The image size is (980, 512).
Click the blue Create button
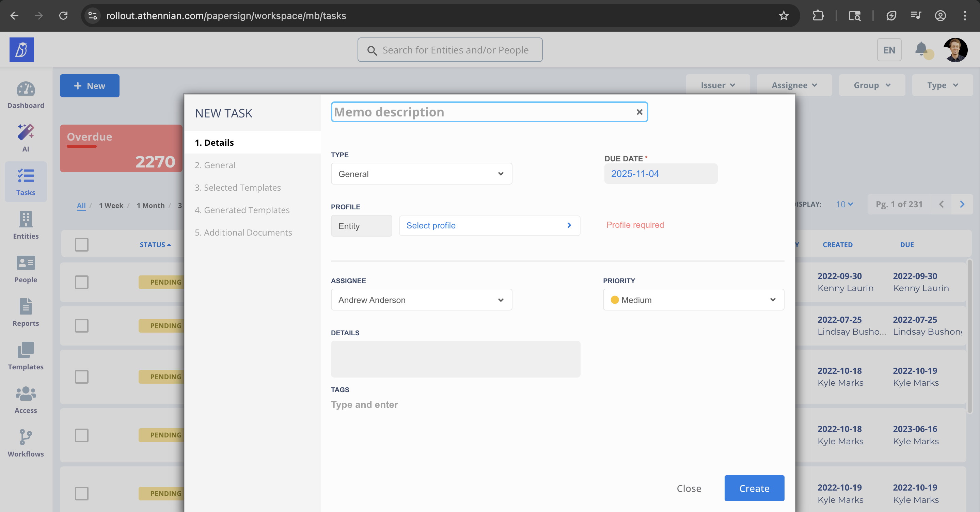(x=754, y=488)
